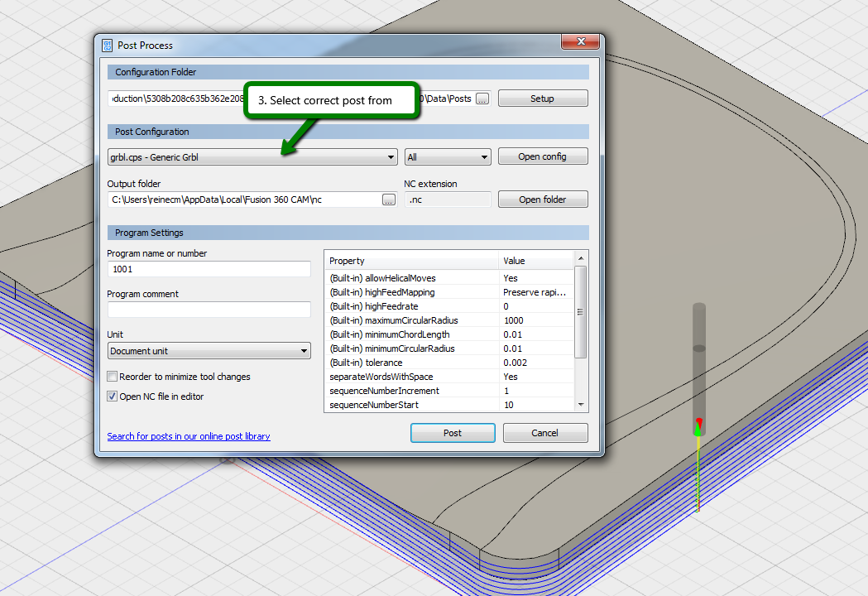Open the Unit dropdown showing Document unit
This screenshot has height=596, width=868.
click(304, 350)
